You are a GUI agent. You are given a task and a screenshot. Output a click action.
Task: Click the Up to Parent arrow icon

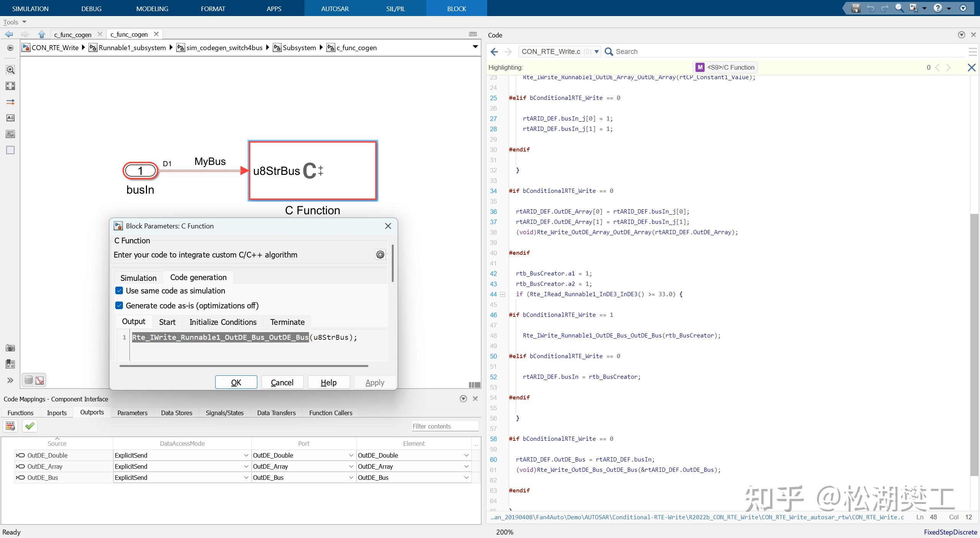coord(41,34)
